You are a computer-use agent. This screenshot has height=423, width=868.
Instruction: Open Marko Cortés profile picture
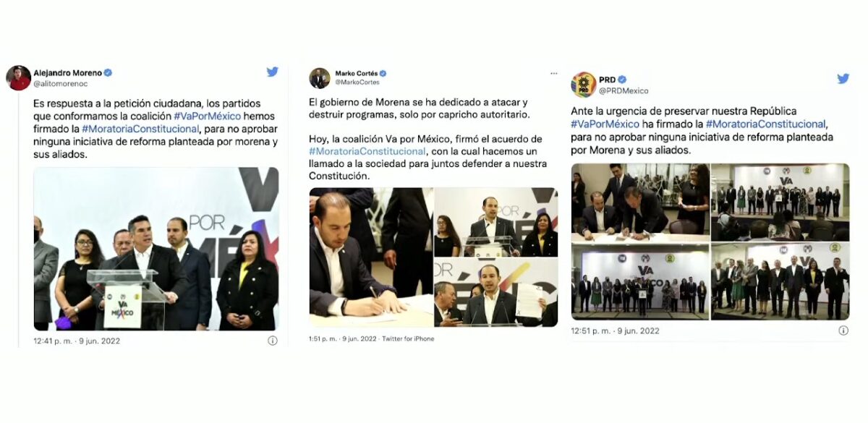click(x=320, y=77)
